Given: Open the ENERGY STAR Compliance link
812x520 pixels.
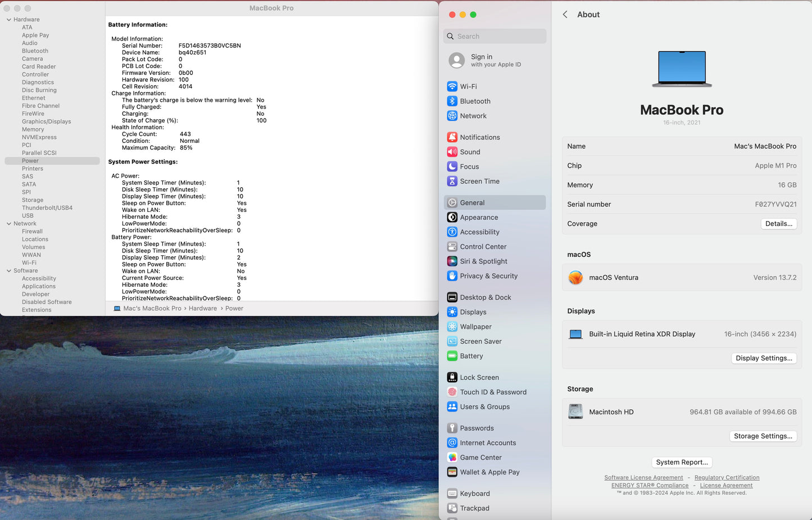Looking at the screenshot, I should click(x=650, y=486).
